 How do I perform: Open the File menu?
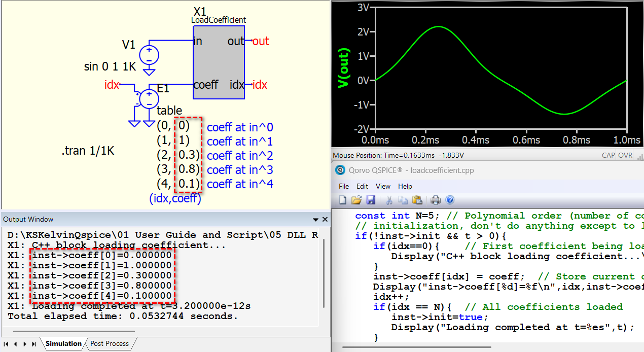point(344,186)
